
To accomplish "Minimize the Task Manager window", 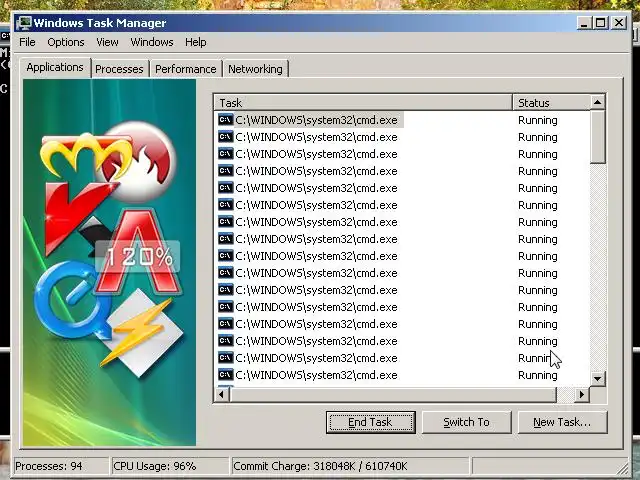I will coord(584,23).
